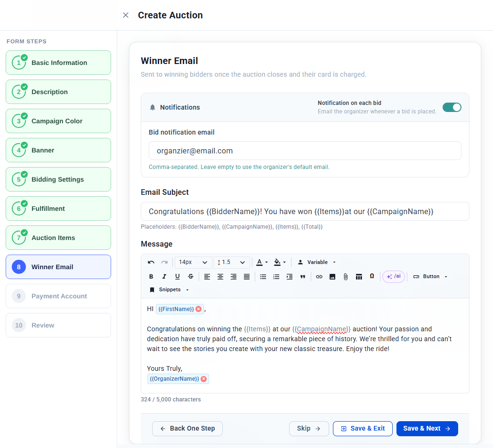The height and width of the screenshot is (448, 493).
Task: Click Save & Exit button
Action: (x=363, y=429)
